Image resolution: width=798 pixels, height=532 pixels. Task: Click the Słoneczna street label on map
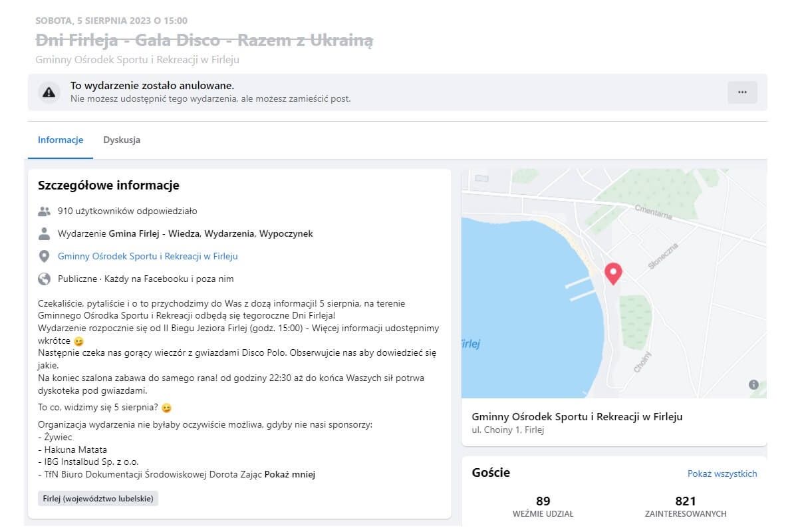(662, 255)
